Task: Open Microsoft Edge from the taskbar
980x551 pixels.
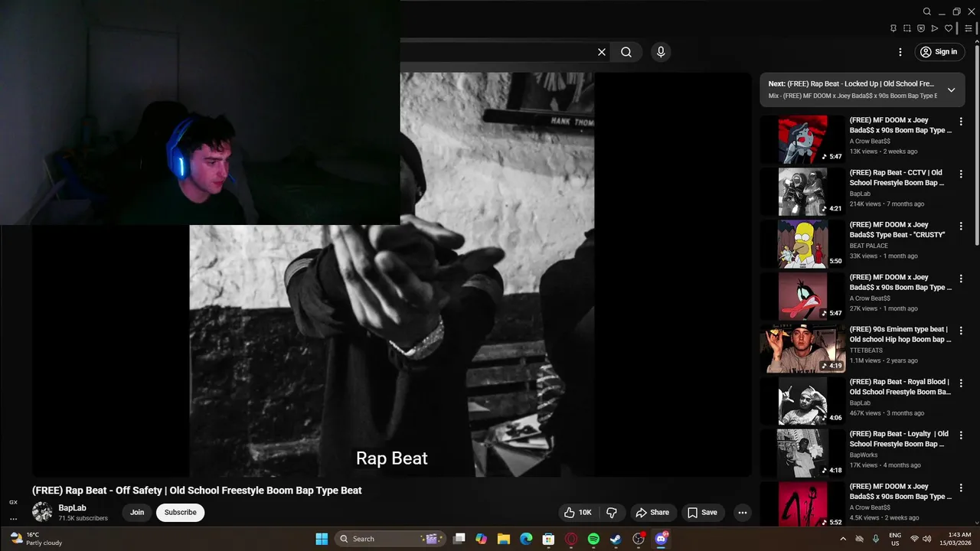Action: [x=526, y=539]
